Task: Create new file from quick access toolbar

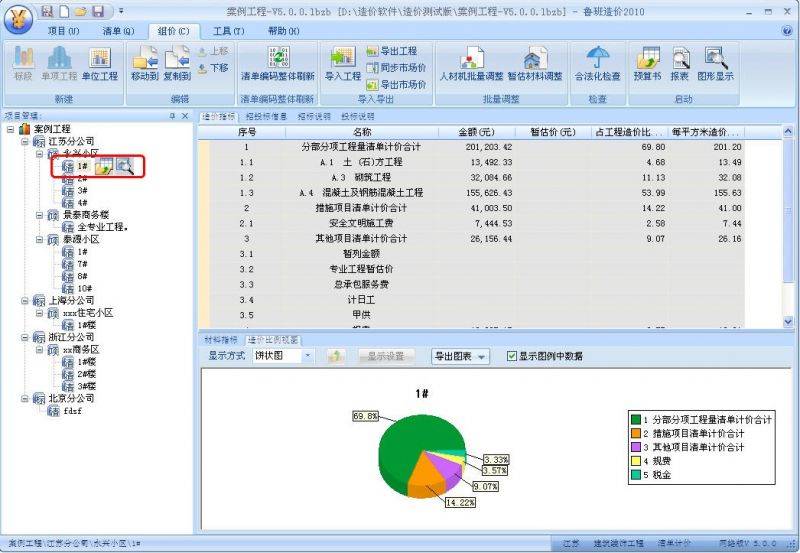Action: click(x=64, y=11)
